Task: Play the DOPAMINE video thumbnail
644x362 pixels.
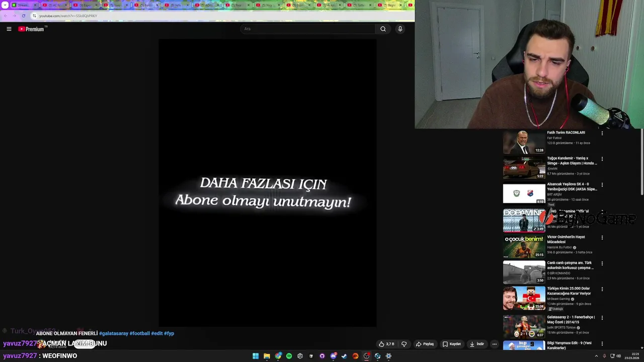Action: tap(524, 220)
